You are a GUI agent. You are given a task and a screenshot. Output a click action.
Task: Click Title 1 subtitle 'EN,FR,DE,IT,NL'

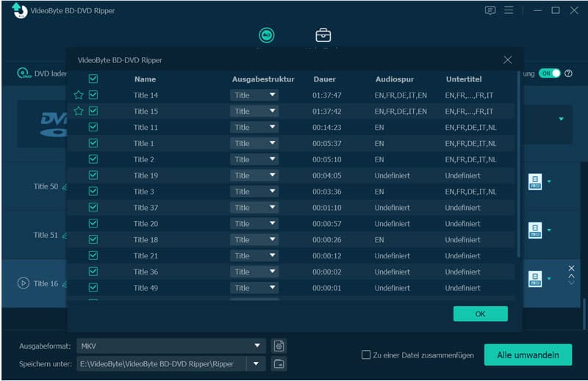[470, 143]
